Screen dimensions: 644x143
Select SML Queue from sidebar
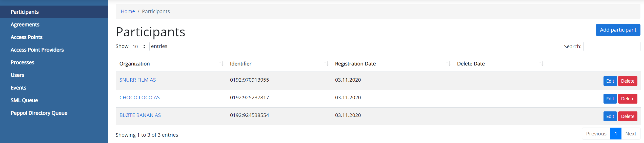(x=24, y=100)
